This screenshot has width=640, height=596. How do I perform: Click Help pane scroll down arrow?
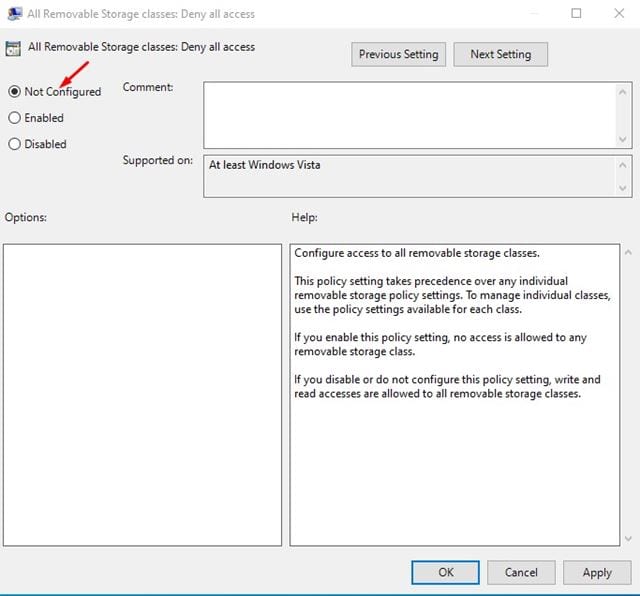click(x=627, y=538)
